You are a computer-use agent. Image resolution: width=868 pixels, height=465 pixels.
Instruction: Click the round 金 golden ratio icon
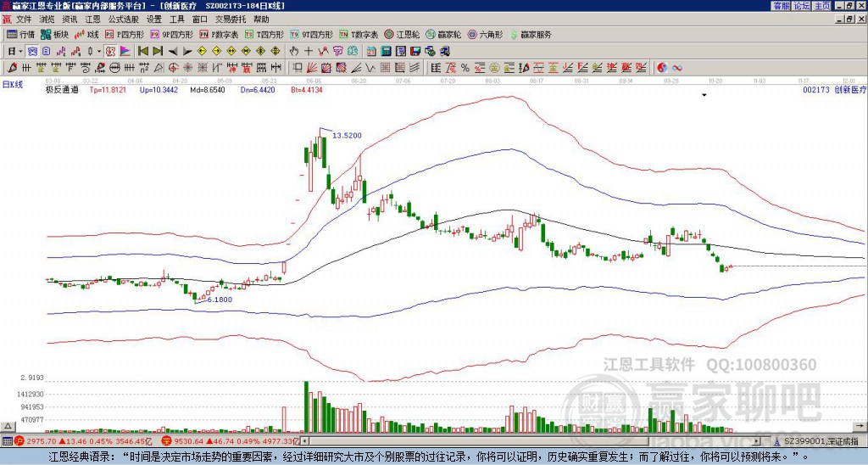(x=493, y=68)
